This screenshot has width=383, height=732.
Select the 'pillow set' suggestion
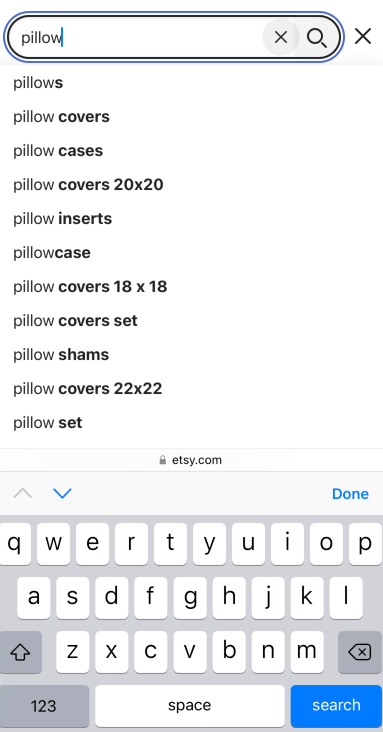[48, 423]
